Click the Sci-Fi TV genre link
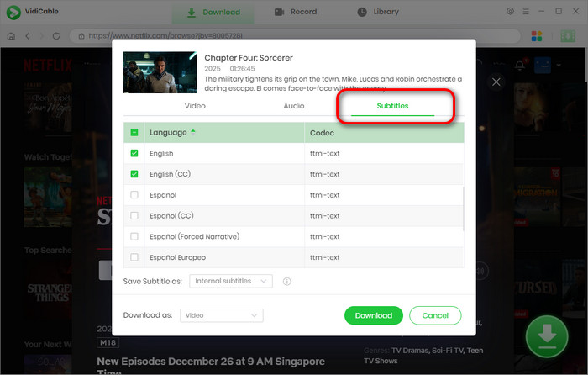The height and width of the screenshot is (375, 588). [x=449, y=351]
